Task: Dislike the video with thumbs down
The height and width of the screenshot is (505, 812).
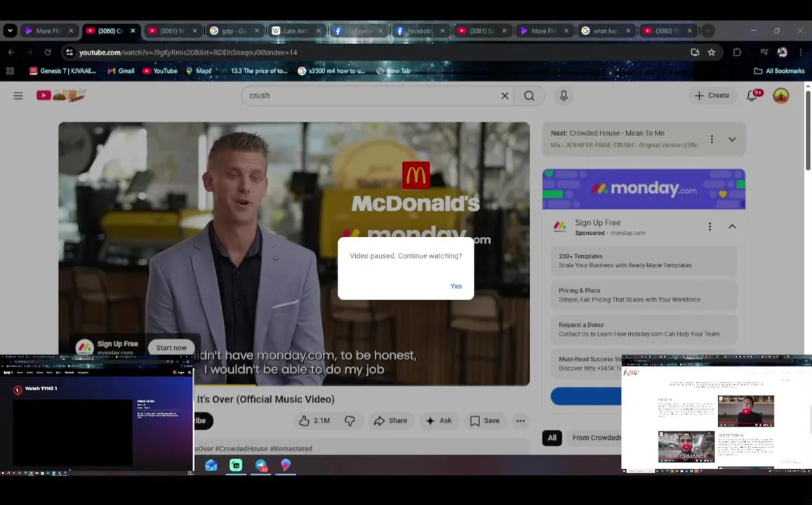Action: click(350, 421)
